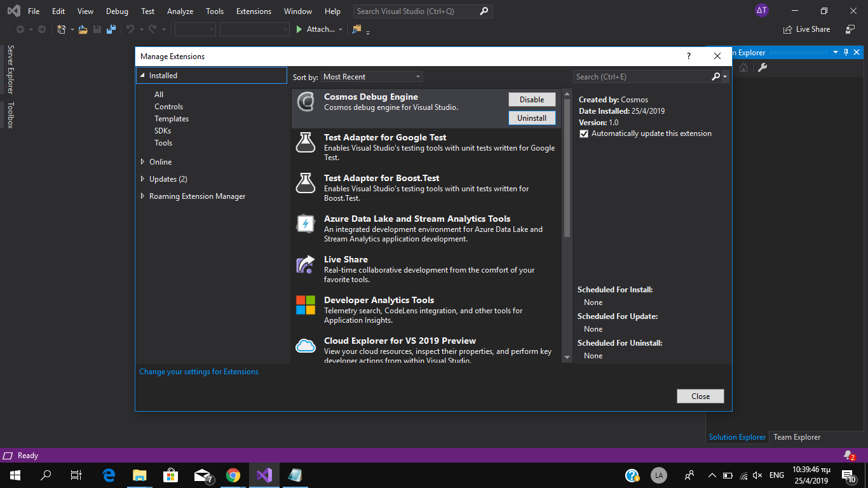Viewport: 868px width, 488px height.
Task: Open the user account avatar badge
Action: [761, 11]
